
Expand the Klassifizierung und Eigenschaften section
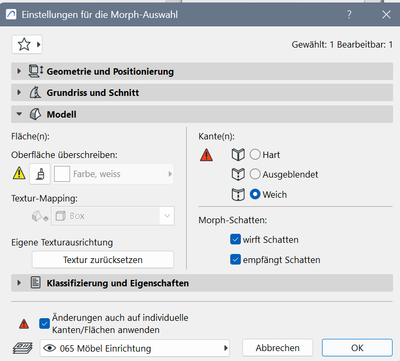tap(19, 283)
